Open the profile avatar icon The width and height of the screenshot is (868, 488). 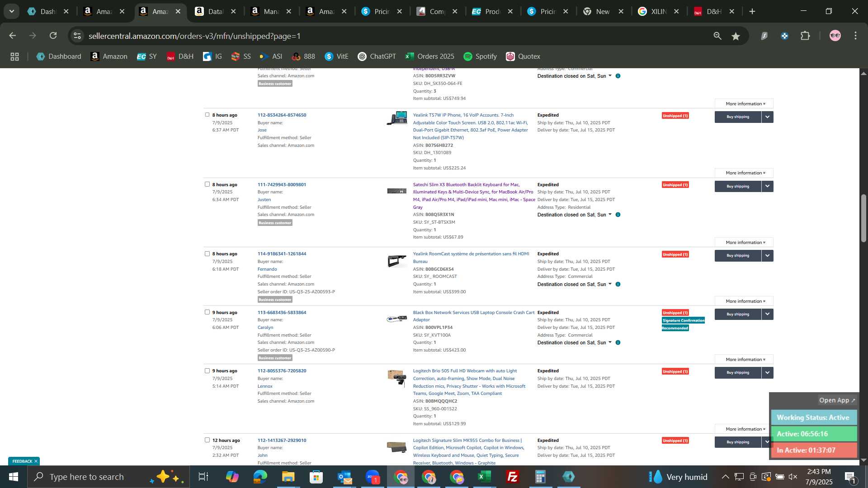tap(835, 36)
